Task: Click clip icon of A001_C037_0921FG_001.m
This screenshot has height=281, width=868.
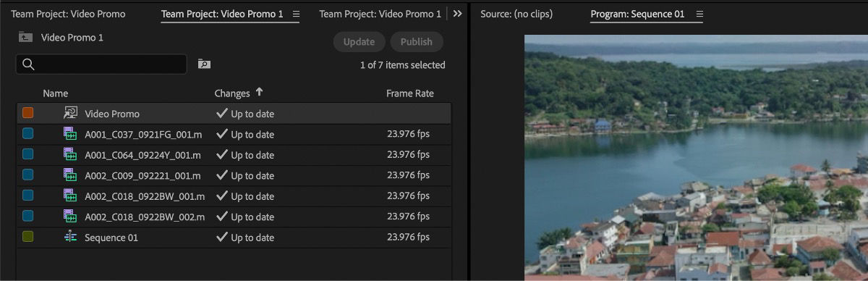Action: click(70, 133)
